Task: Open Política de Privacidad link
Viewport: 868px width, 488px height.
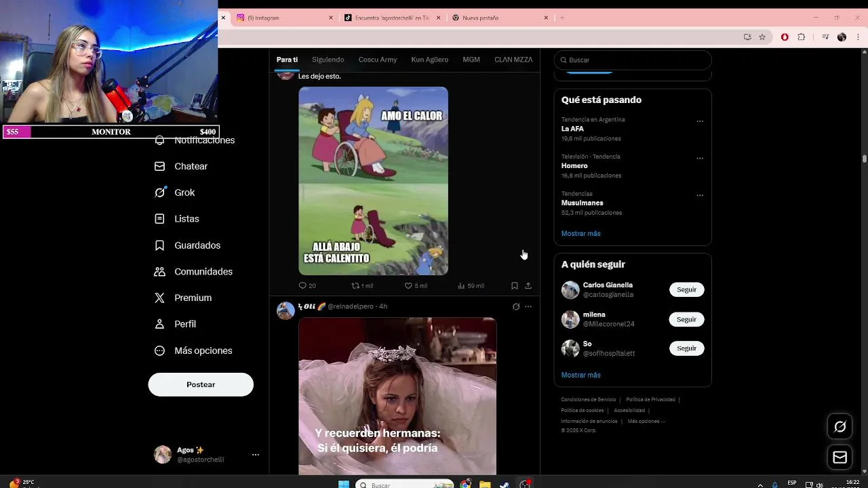Action: point(650,400)
